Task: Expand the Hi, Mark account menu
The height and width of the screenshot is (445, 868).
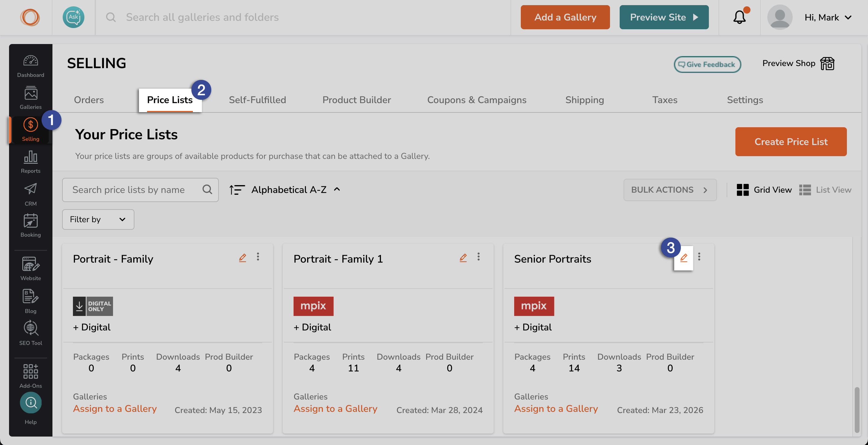Action: [828, 17]
